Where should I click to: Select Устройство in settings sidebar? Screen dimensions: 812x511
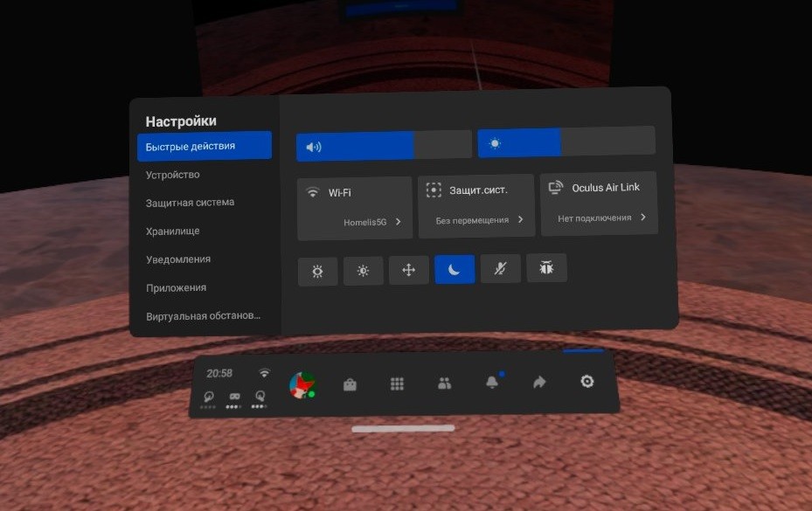coord(173,175)
